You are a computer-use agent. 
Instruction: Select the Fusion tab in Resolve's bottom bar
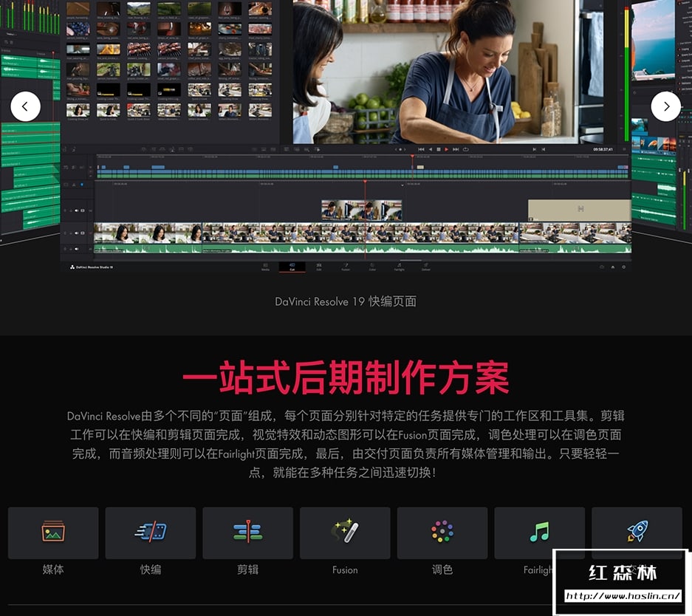tap(346, 267)
